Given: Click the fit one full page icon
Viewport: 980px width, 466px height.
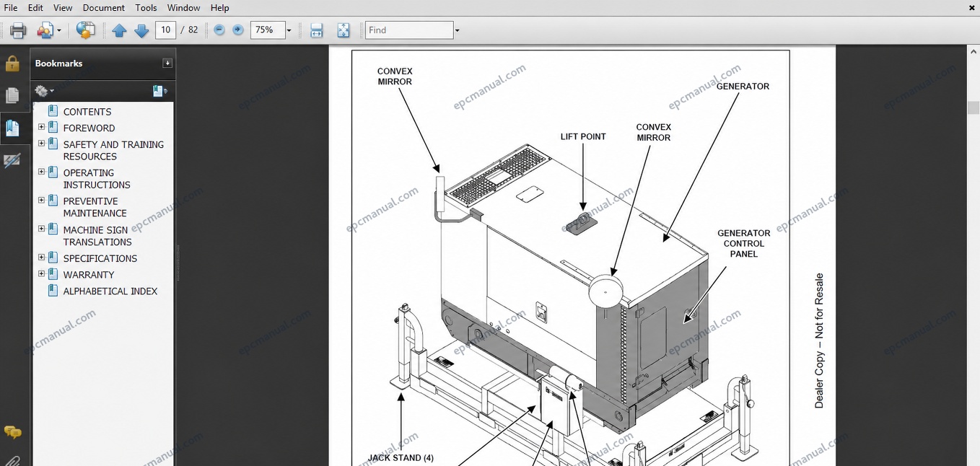Looking at the screenshot, I should [344, 30].
